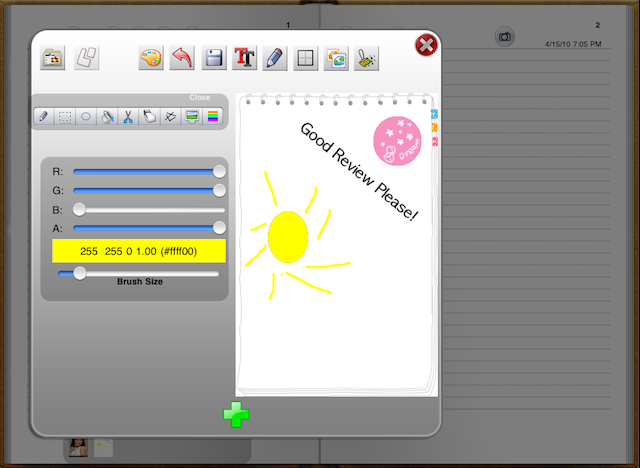This screenshot has height=468, width=640.
Task: Choose the scissors cut tool
Action: click(x=128, y=117)
